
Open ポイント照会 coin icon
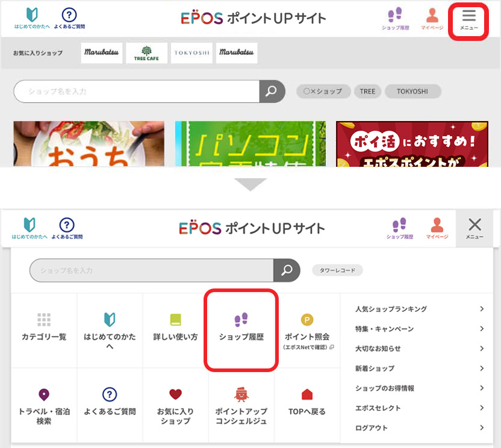pyautogui.click(x=307, y=320)
